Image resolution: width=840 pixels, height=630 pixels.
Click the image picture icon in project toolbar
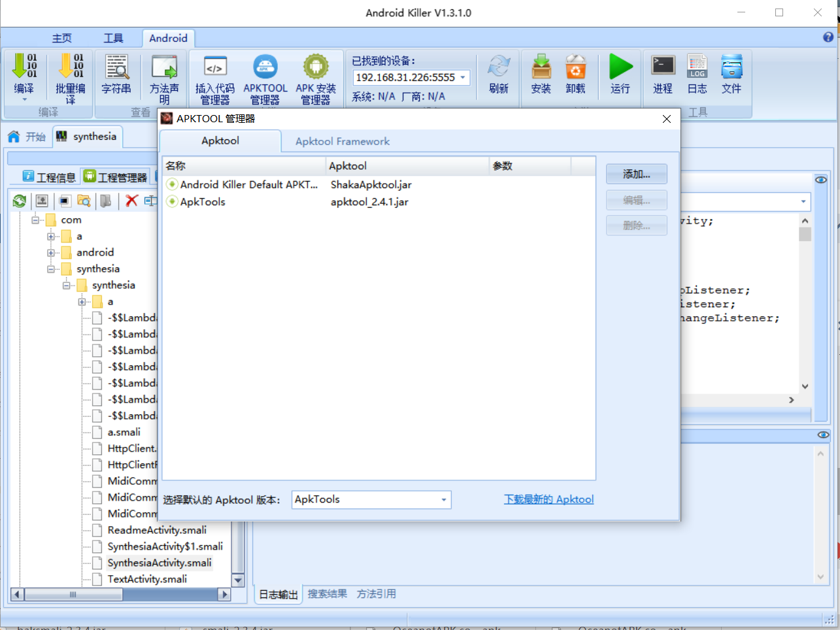[42, 201]
